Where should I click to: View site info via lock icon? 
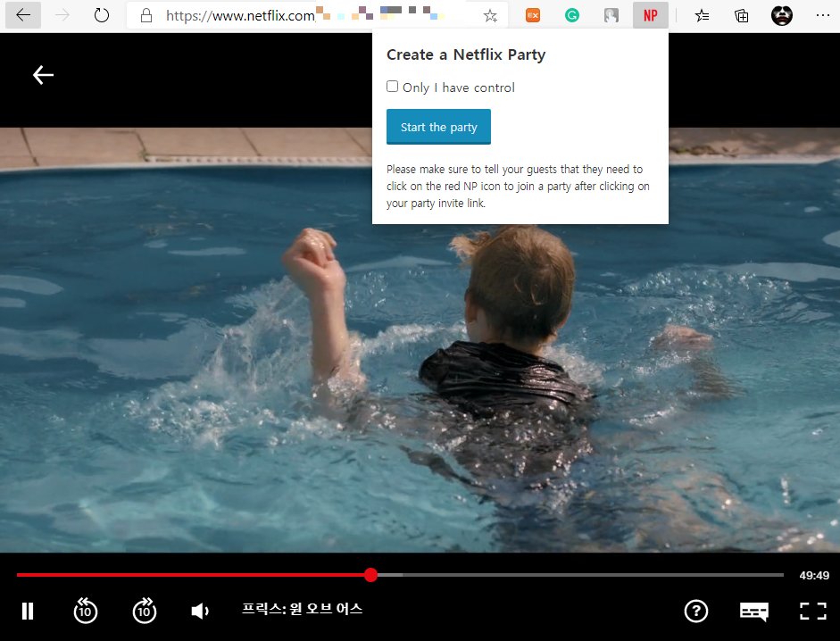[x=146, y=15]
